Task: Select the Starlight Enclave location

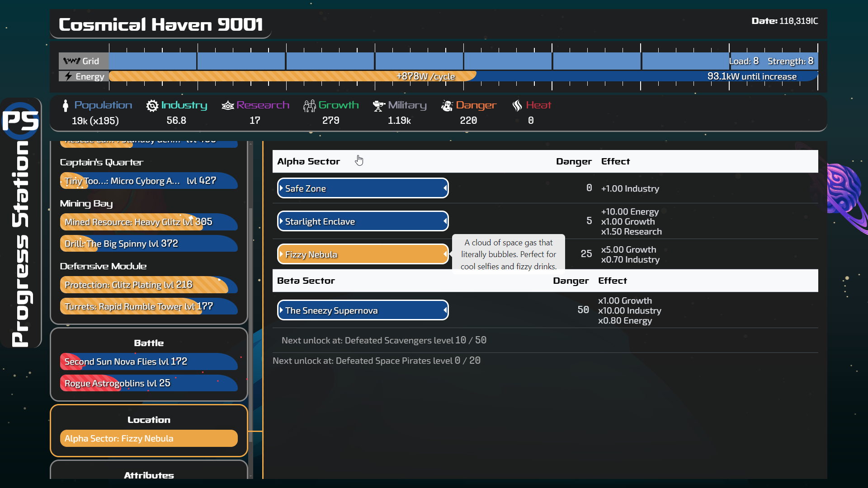Action: coord(363,221)
